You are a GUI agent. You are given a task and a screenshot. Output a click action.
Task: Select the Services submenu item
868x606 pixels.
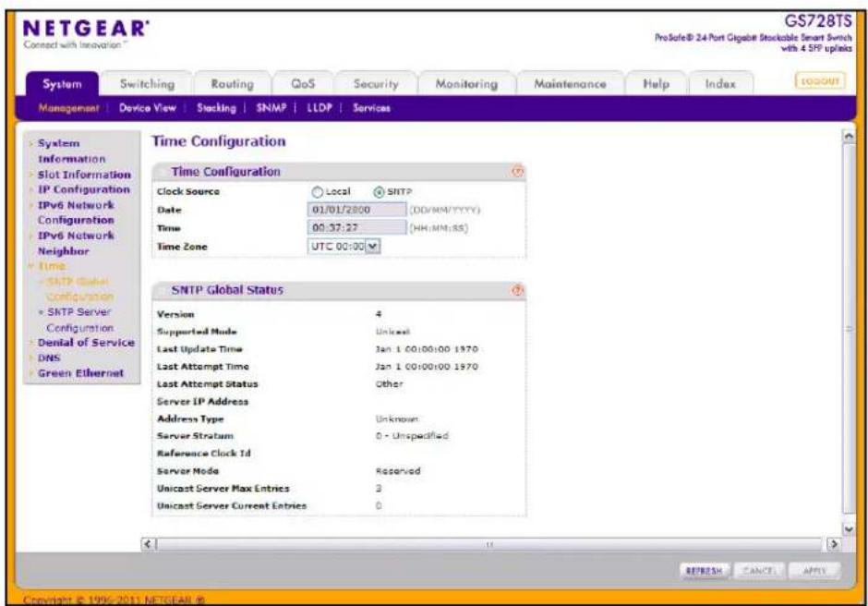tap(371, 108)
